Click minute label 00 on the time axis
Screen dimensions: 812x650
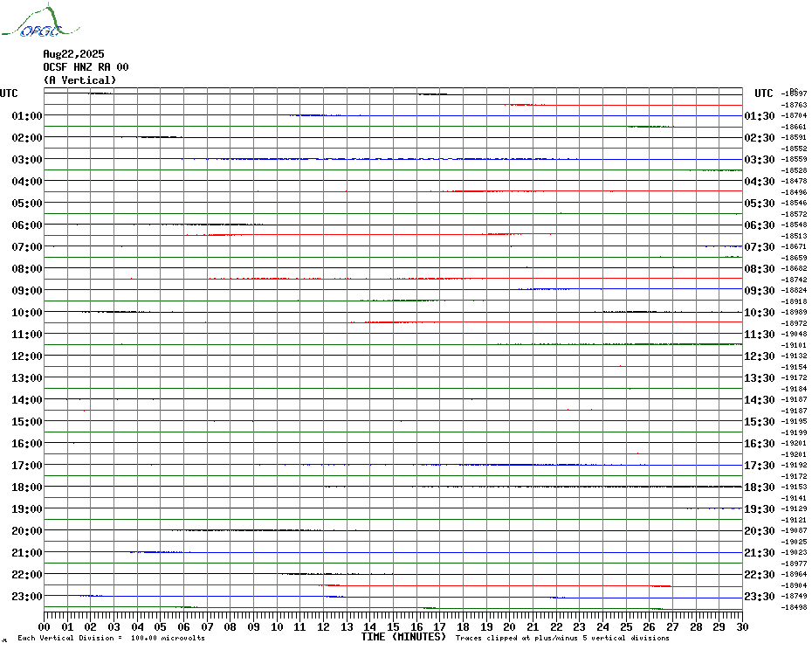[45, 627]
